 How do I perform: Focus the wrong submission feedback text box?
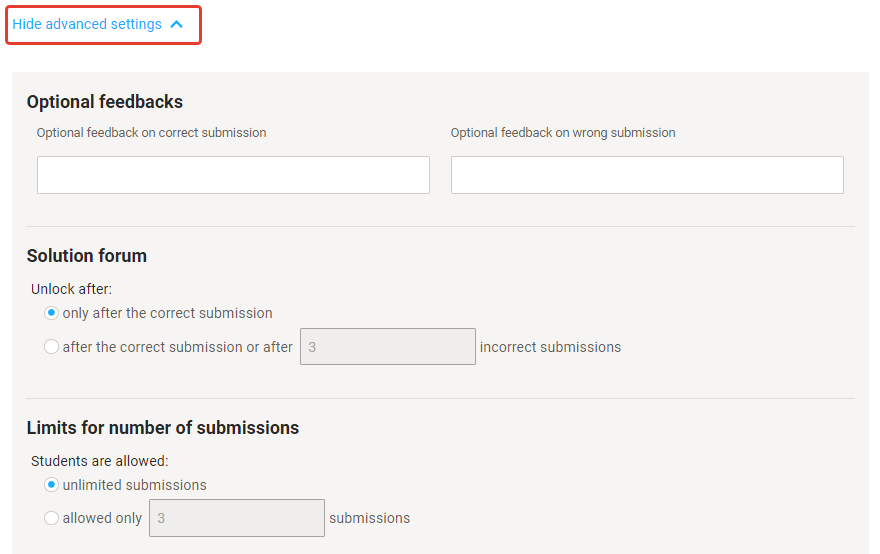click(647, 175)
